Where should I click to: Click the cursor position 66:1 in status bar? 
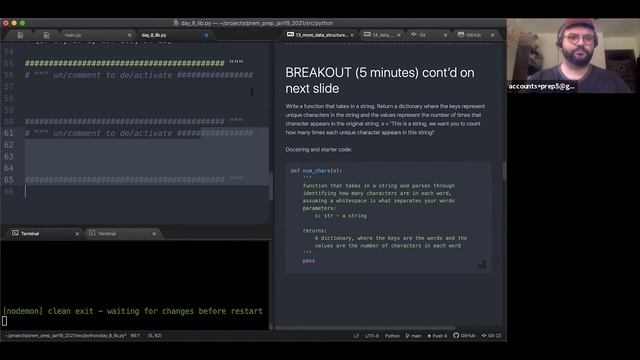point(135,336)
